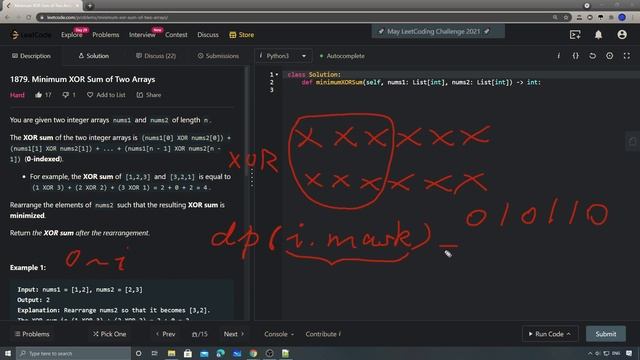Open Edge browser from taskbar
The image size is (640, 360).
(x=220, y=353)
